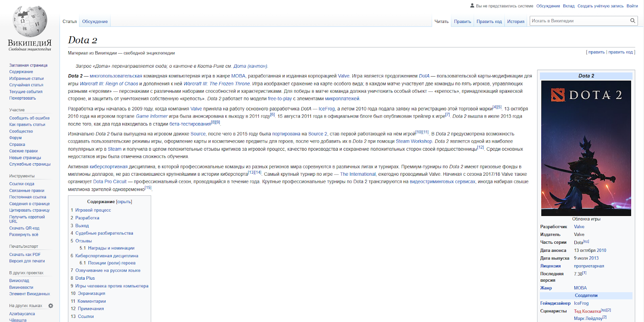Viewport: 644px width, 322px height.
Task: Click the user icon beside login notice
Action: (472, 6)
